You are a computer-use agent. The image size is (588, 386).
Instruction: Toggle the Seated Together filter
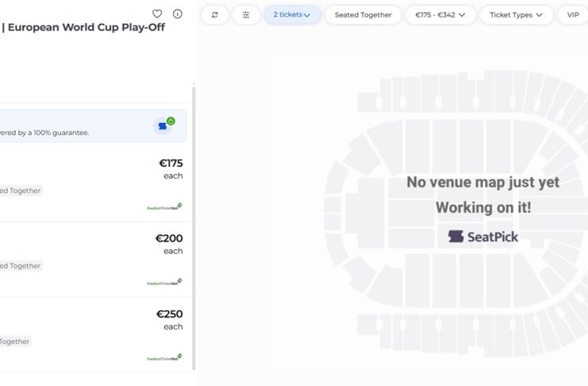pyautogui.click(x=363, y=15)
